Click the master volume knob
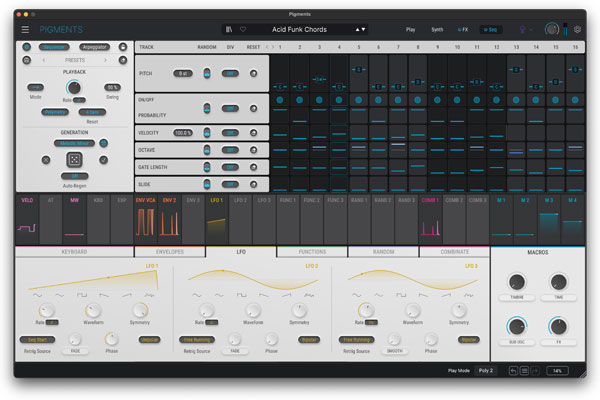600x400 pixels. tap(551, 29)
